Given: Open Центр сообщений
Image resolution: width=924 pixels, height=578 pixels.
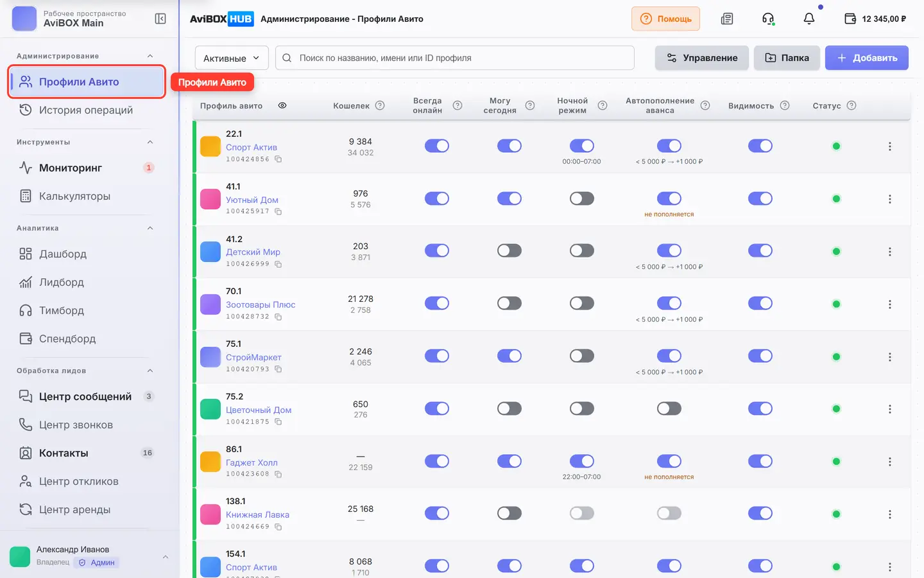Looking at the screenshot, I should 86,397.
